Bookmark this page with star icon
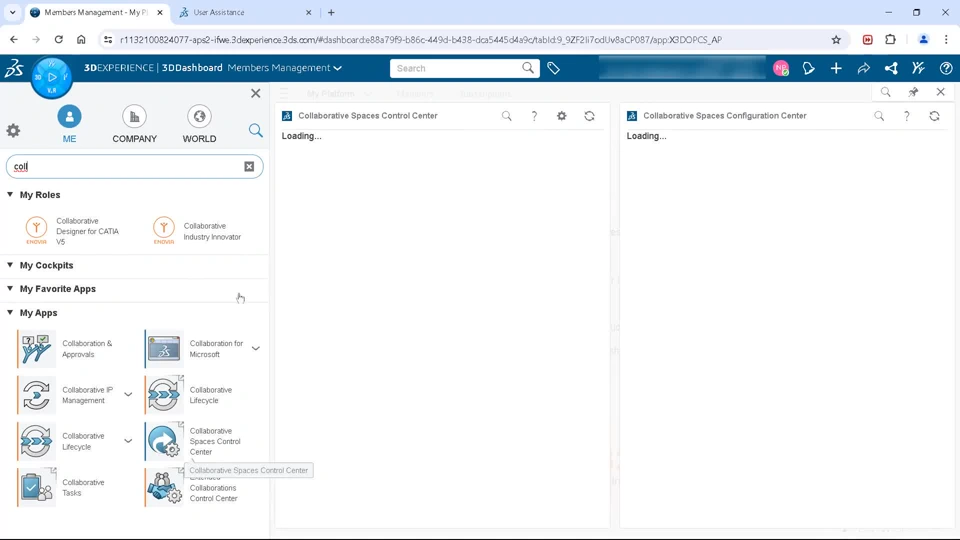The height and width of the screenshot is (540, 960). [836, 40]
